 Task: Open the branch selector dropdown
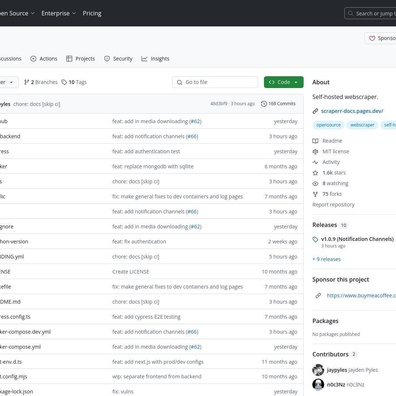[8, 82]
